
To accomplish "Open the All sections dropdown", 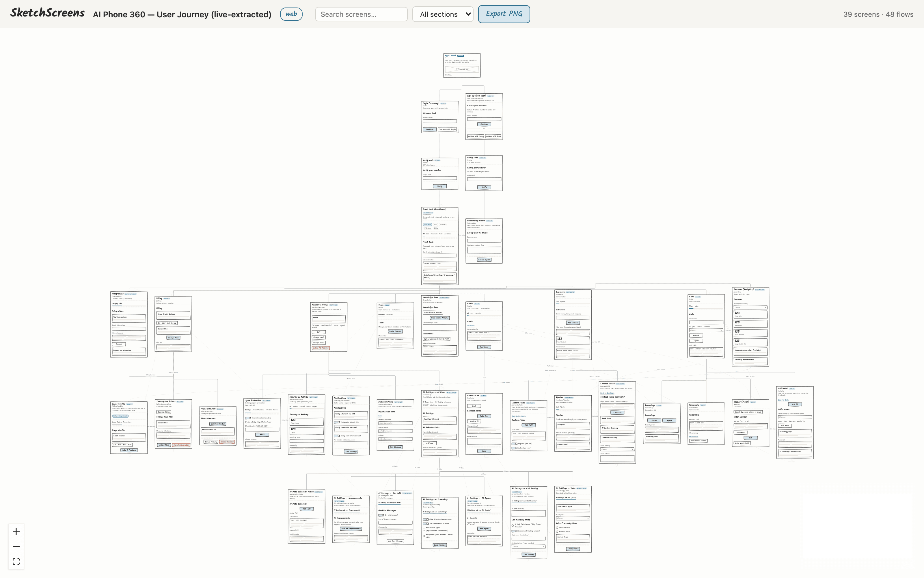I will tap(443, 14).
